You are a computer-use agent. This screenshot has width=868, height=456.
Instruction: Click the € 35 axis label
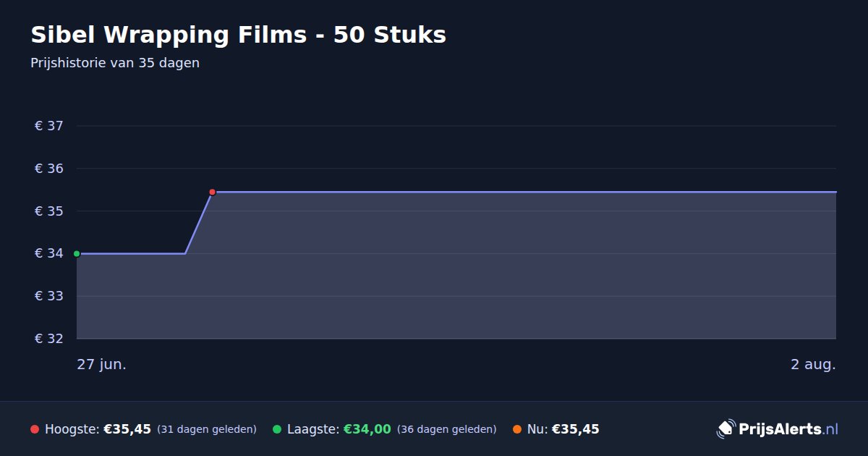(x=49, y=211)
